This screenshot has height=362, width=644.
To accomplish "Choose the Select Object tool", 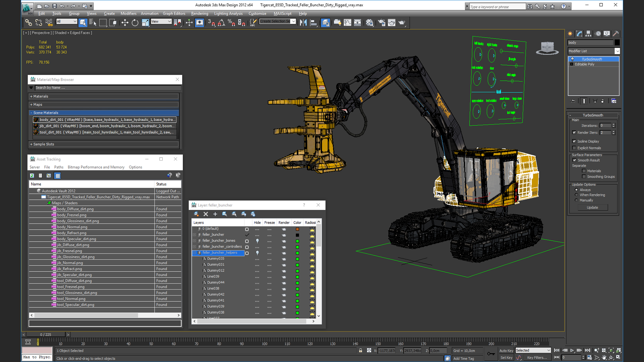I will coord(83,22).
